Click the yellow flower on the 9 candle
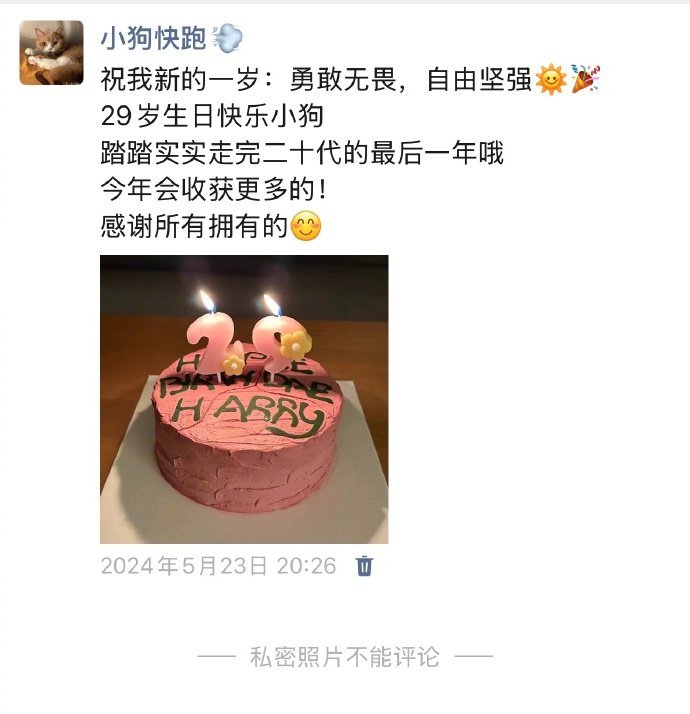Viewport: 690px width, 714px height. coord(296,345)
